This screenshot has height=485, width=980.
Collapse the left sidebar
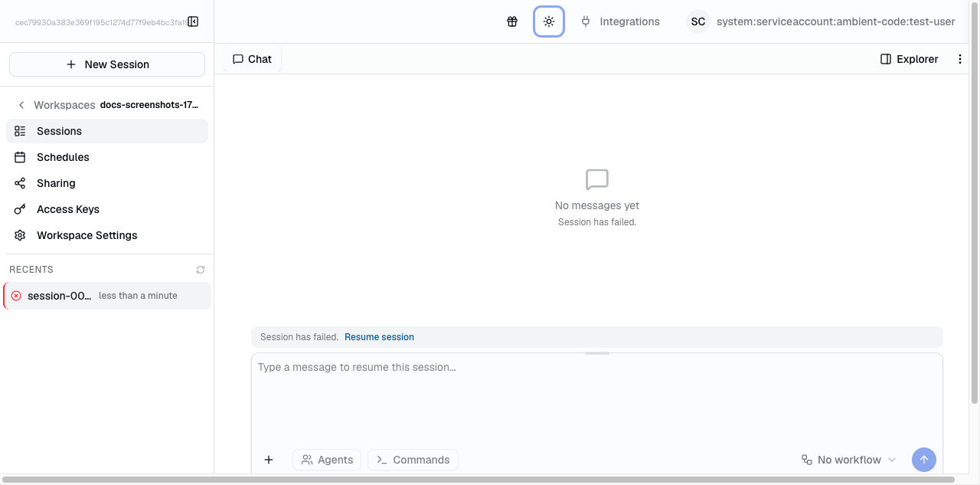tap(193, 21)
